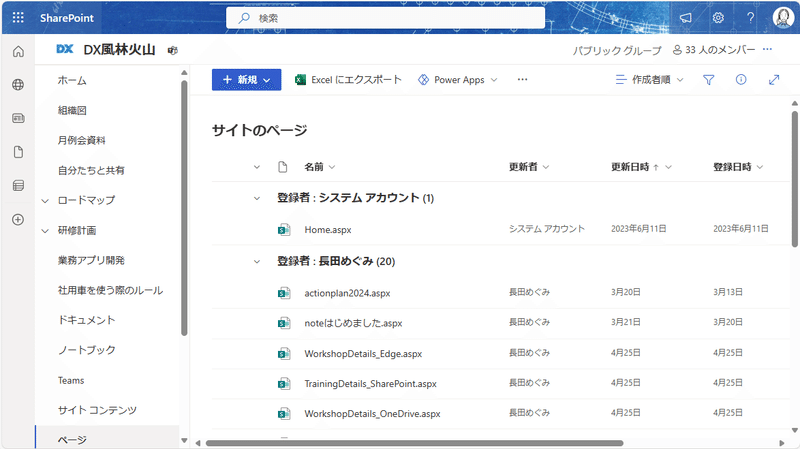Open 業務アプリ開発 in navigation
The height and width of the screenshot is (449, 800).
pyautogui.click(x=91, y=260)
